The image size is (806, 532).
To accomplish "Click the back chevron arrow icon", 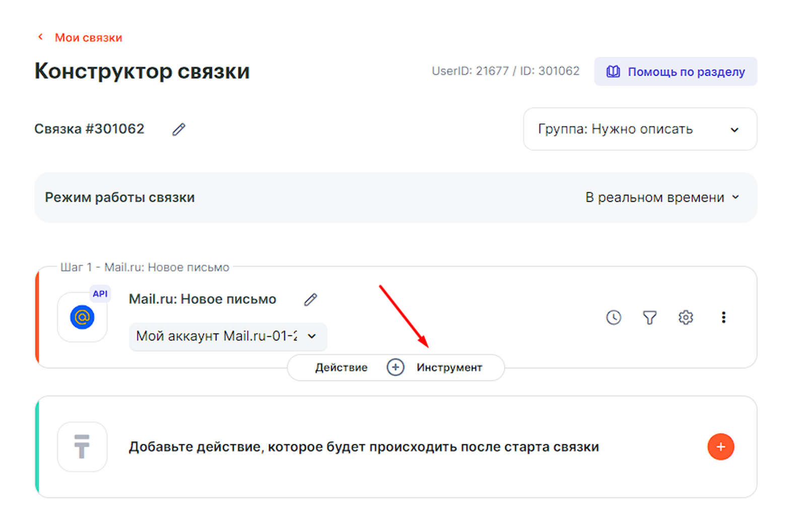I will [41, 37].
